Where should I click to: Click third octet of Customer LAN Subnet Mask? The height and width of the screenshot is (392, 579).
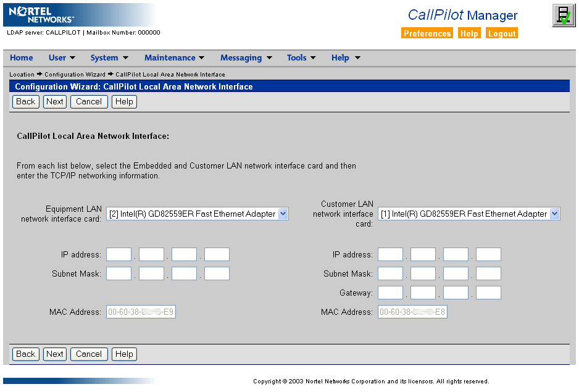[456, 273]
